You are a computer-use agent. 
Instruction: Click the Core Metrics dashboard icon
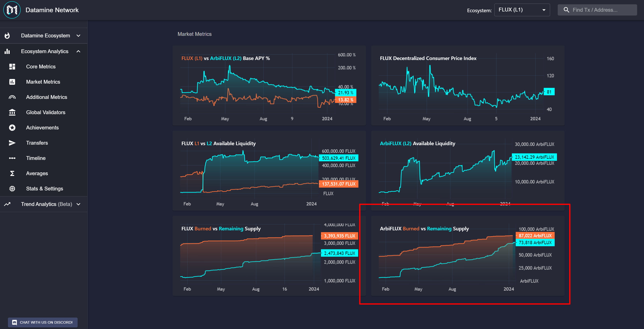(x=12, y=67)
